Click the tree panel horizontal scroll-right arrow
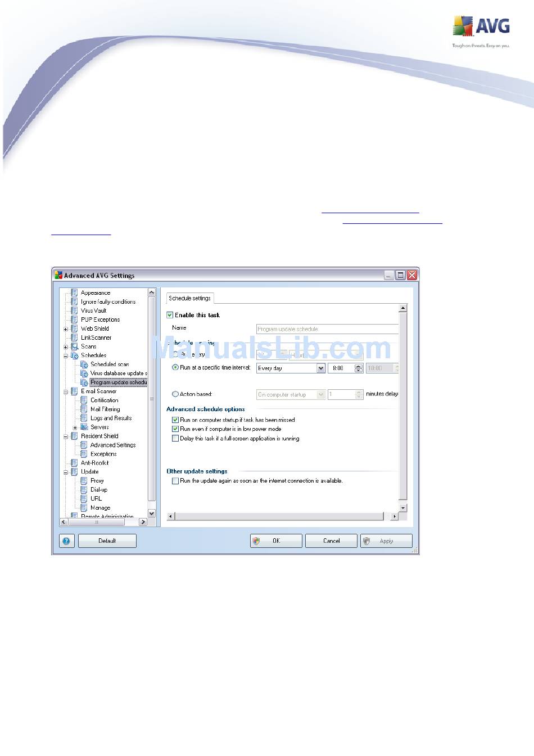The height and width of the screenshot is (756, 534). point(143,522)
